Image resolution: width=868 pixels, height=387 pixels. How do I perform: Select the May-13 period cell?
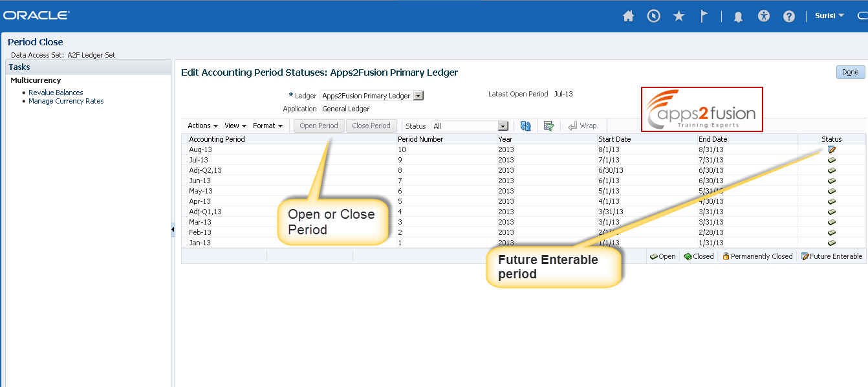[292, 191]
